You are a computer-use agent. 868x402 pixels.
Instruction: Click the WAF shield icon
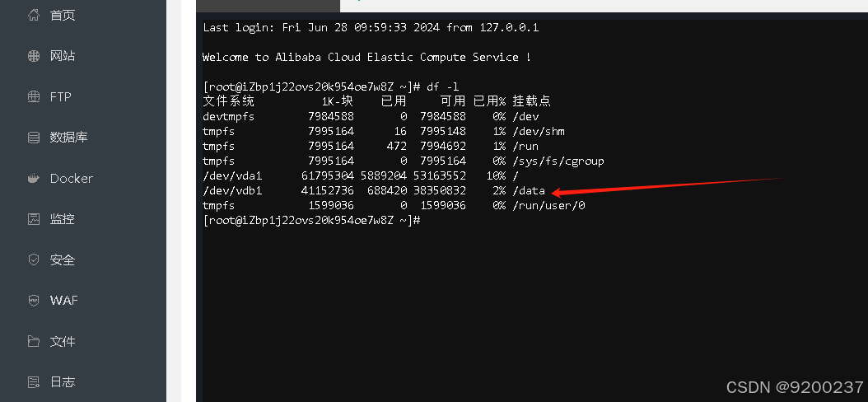coord(34,300)
